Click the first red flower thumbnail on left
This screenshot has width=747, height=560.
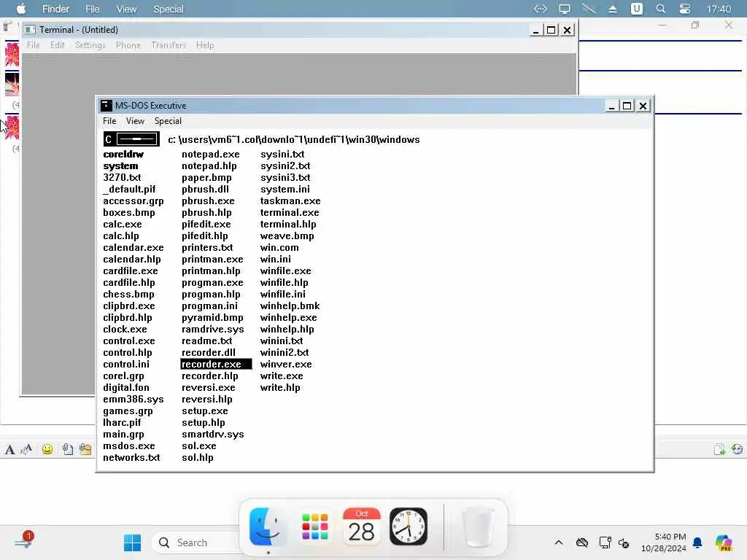(12, 54)
